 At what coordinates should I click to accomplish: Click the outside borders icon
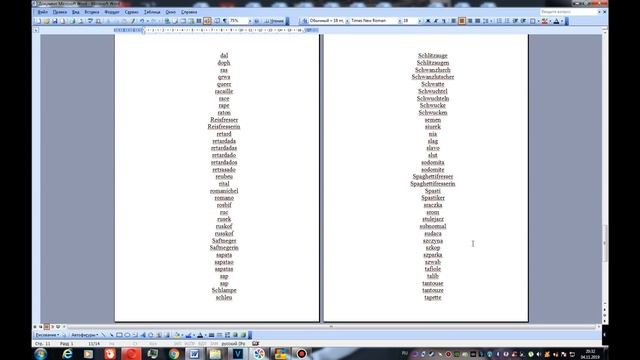coord(533,21)
